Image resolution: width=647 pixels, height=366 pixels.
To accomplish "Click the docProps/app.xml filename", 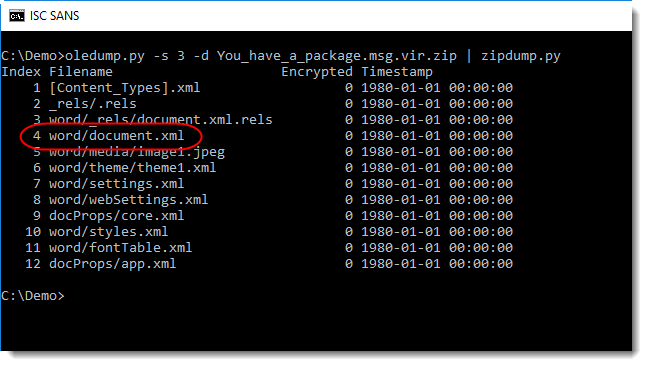I will pos(113,264).
